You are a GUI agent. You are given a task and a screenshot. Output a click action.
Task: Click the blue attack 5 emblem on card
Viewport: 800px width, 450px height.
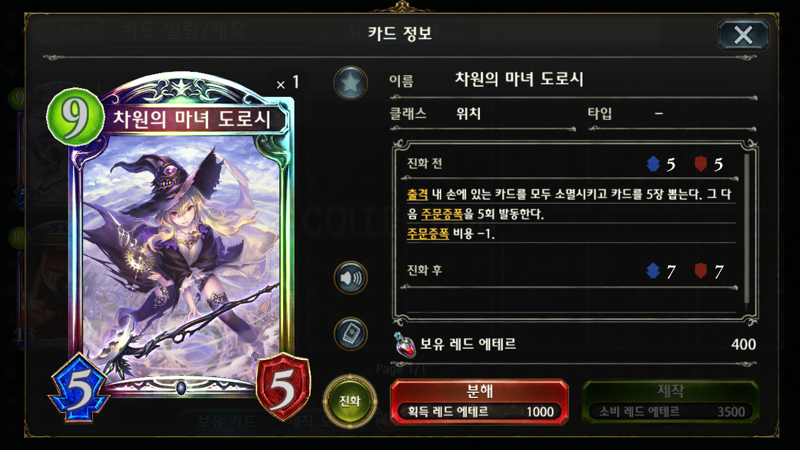click(79, 389)
